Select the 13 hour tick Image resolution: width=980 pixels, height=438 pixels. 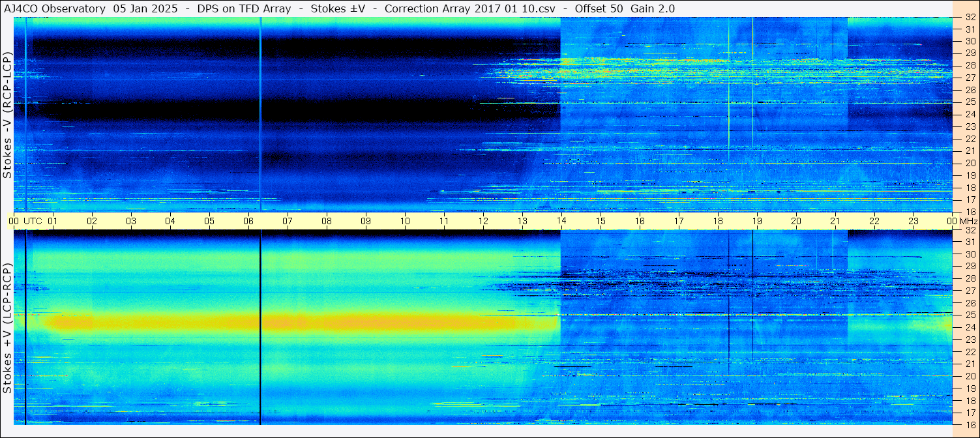[x=522, y=221]
